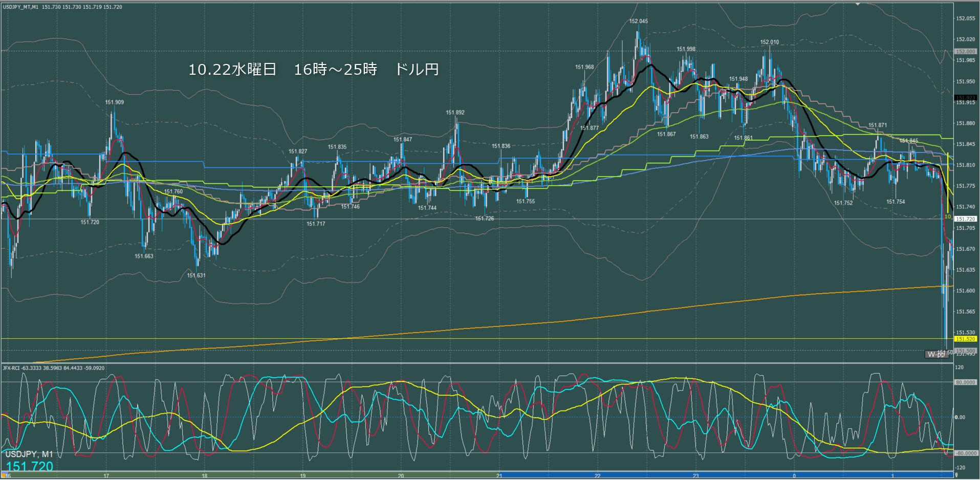Screen dimensions: 980x480
Task: Click the 151.909 peak price label
Action: pos(114,102)
